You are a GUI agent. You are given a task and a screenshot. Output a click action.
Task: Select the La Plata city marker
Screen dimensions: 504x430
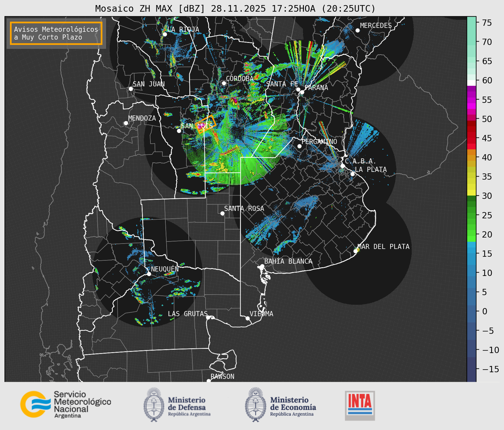click(353, 174)
